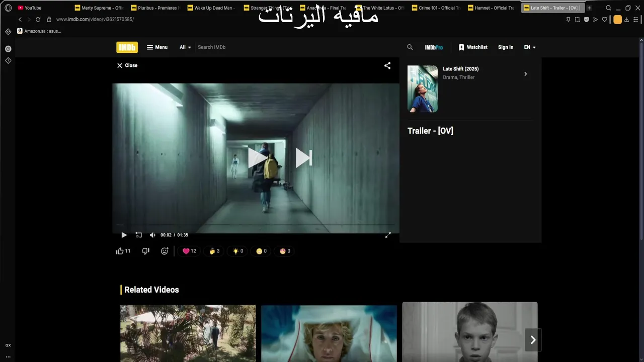Rewind the trailer ten seconds
The image size is (644, 362).
point(138,235)
